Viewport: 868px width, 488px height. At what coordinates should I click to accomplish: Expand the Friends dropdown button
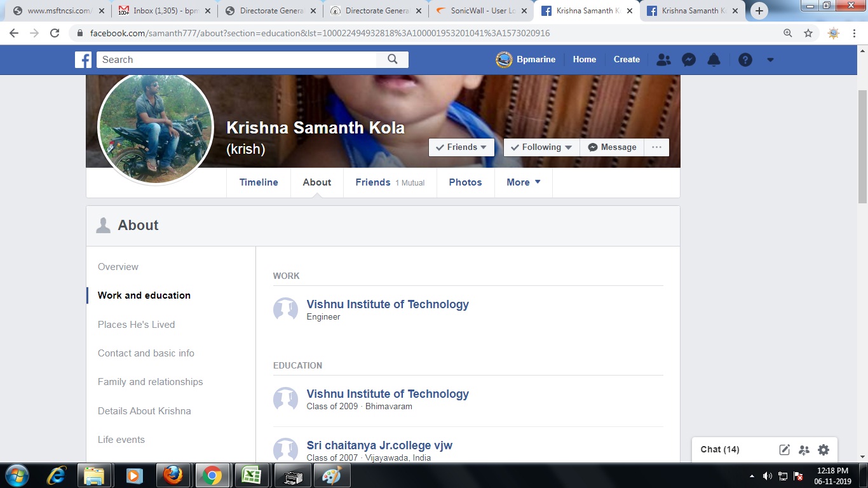point(461,147)
